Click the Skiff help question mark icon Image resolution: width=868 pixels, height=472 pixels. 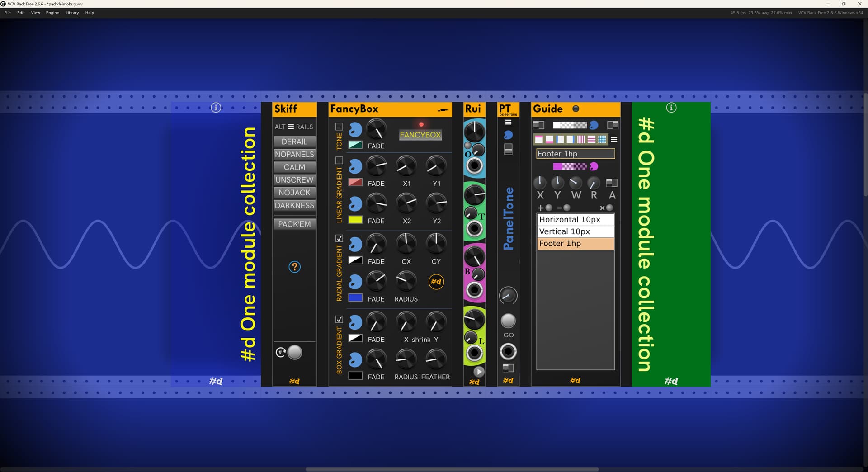tap(294, 267)
